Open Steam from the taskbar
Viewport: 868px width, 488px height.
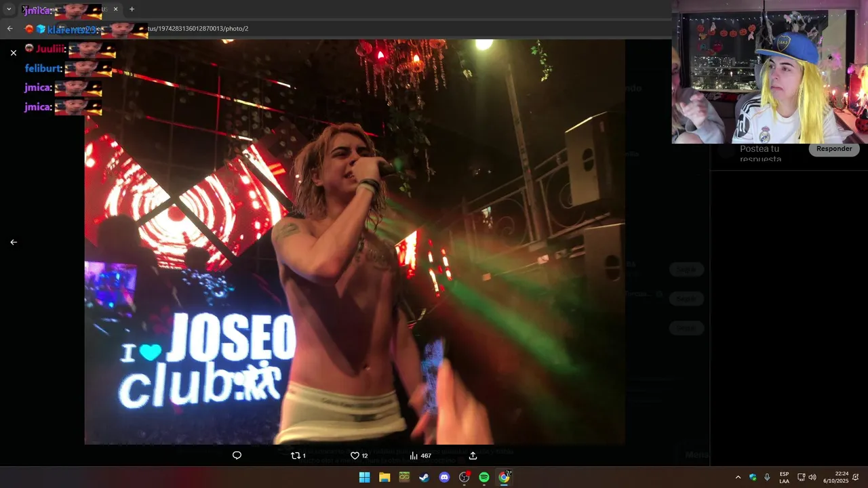coord(424,477)
